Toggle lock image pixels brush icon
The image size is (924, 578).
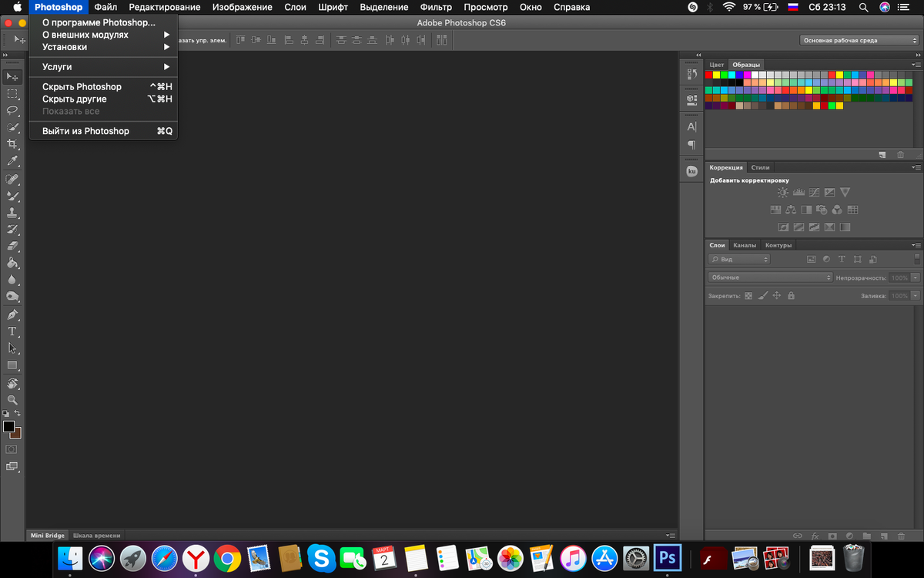click(762, 295)
